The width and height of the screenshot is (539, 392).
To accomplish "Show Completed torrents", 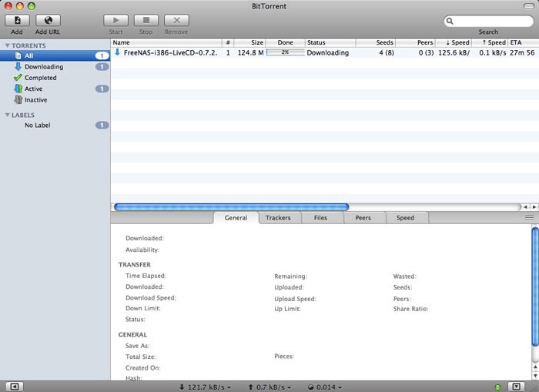I will [x=55, y=78].
